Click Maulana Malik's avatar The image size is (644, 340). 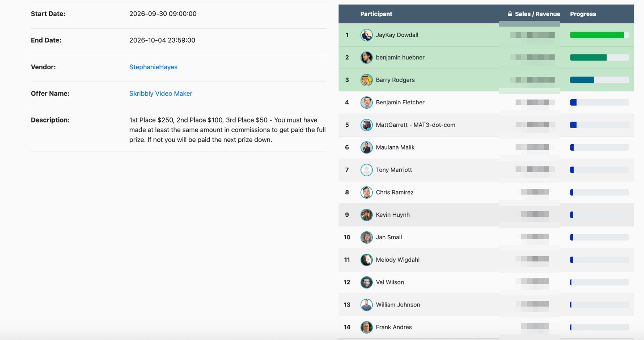click(366, 147)
